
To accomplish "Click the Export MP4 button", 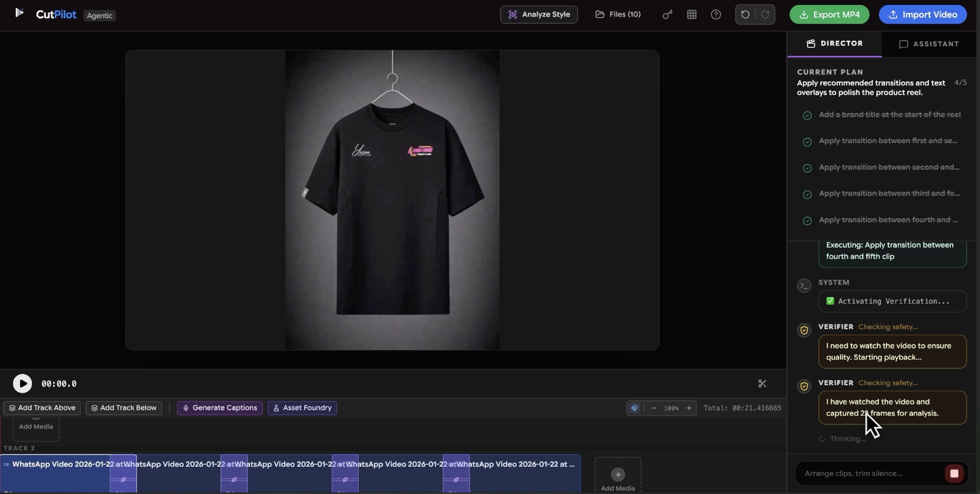I will click(x=829, y=15).
